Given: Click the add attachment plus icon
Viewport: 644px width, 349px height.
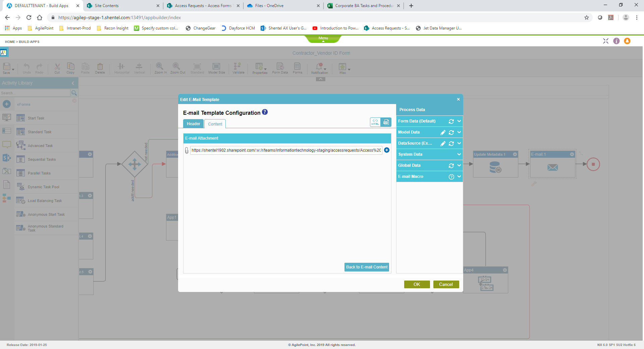Looking at the screenshot, I should point(387,150).
